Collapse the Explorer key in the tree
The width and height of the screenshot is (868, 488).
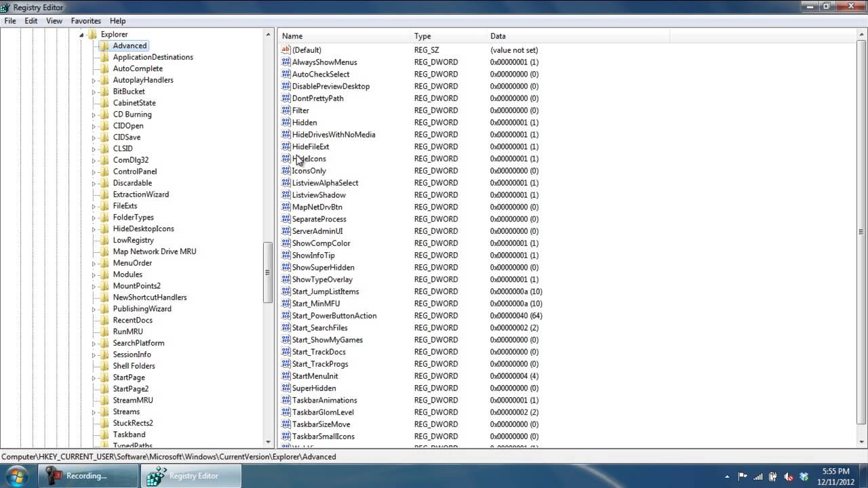click(81, 35)
